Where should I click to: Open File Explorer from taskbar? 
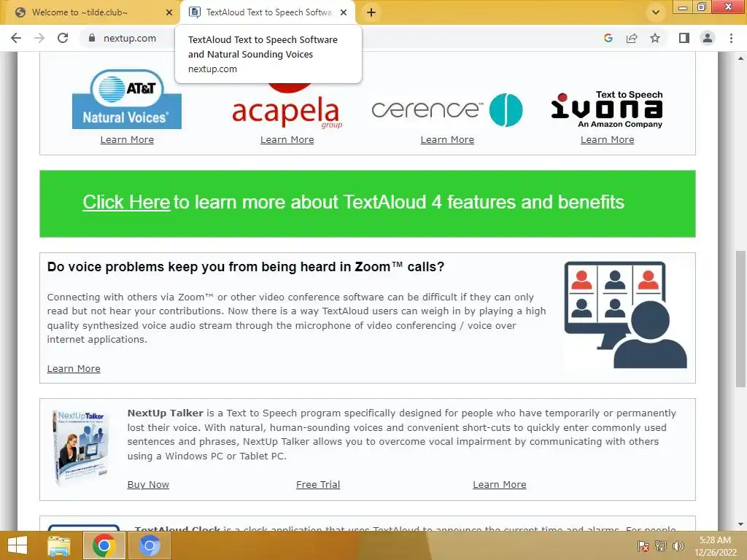tap(59, 545)
